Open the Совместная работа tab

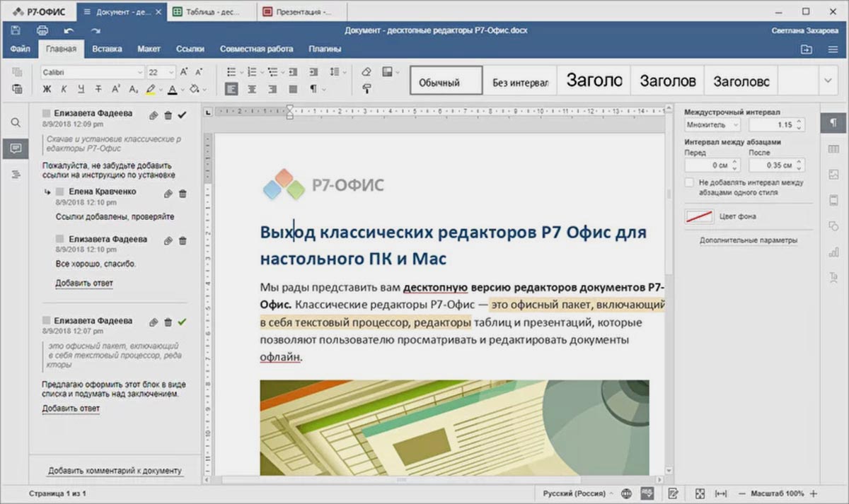click(256, 49)
